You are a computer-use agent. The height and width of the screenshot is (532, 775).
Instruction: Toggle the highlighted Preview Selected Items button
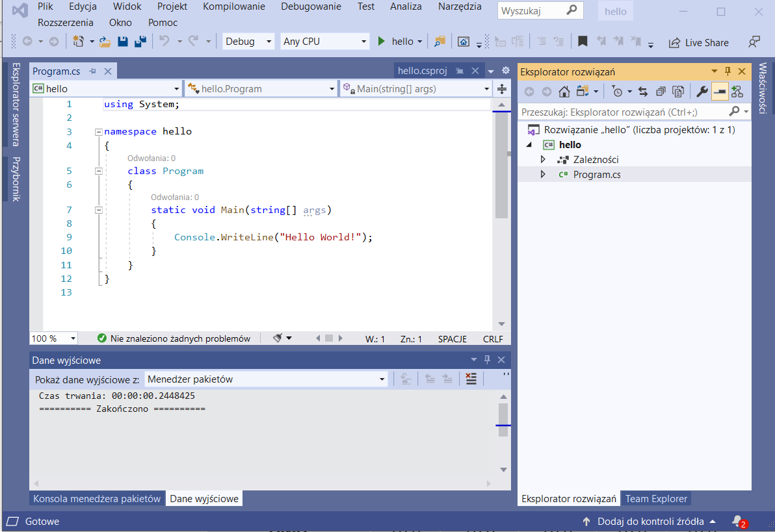point(719,92)
